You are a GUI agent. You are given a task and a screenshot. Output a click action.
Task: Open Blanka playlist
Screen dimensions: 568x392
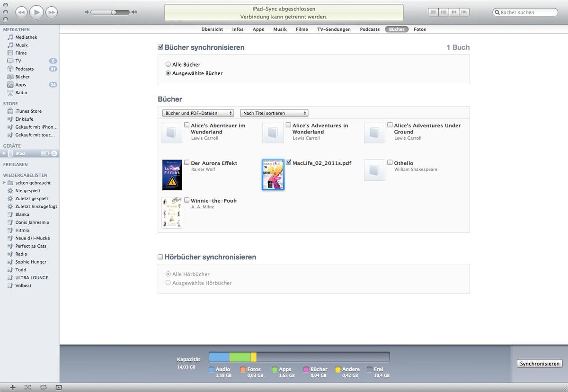tap(22, 214)
